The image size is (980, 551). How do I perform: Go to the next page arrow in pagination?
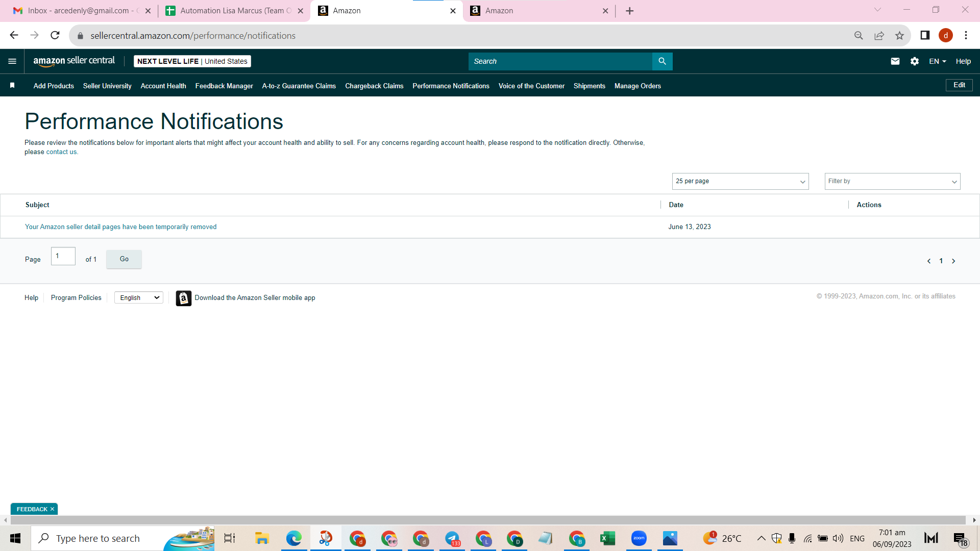point(953,261)
